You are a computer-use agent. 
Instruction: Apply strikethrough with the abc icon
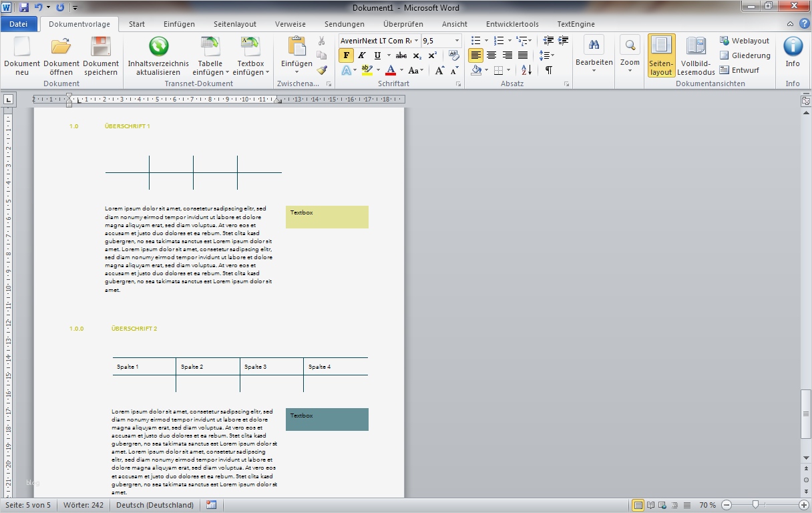[401, 55]
